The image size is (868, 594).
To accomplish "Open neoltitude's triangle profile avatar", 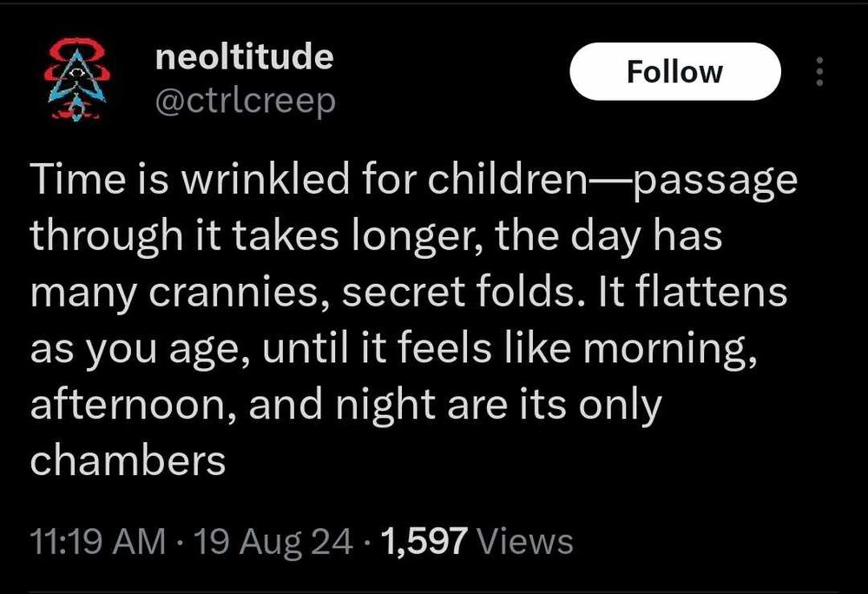I will [76, 79].
